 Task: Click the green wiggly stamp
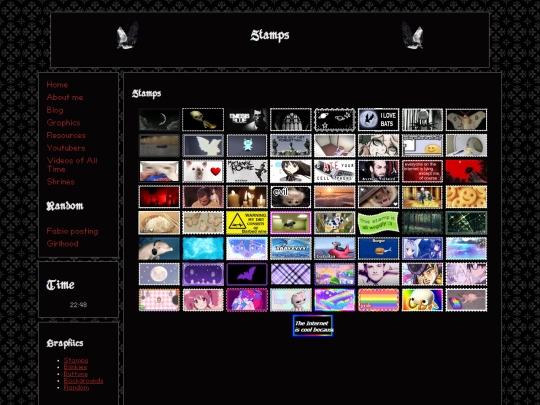click(x=378, y=223)
